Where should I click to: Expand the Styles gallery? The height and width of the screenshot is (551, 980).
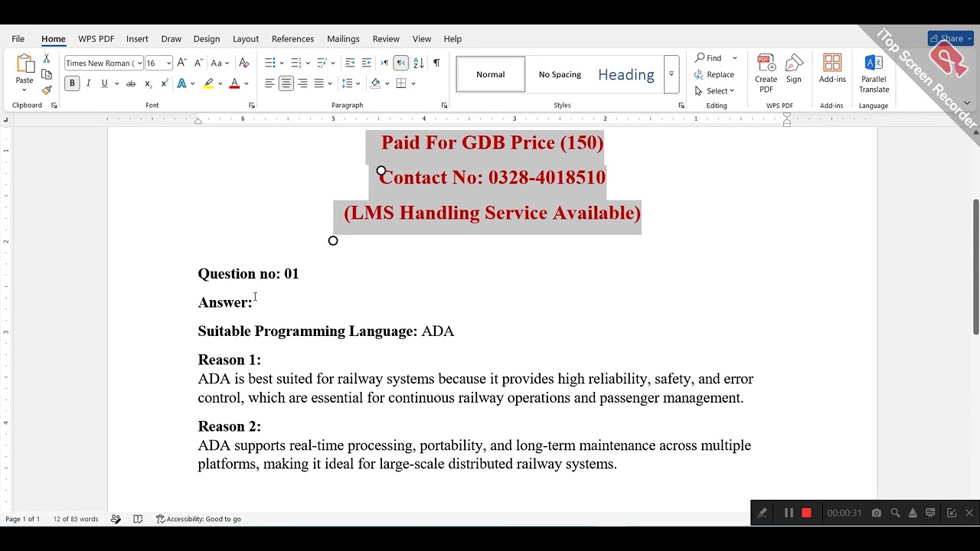[x=671, y=74]
